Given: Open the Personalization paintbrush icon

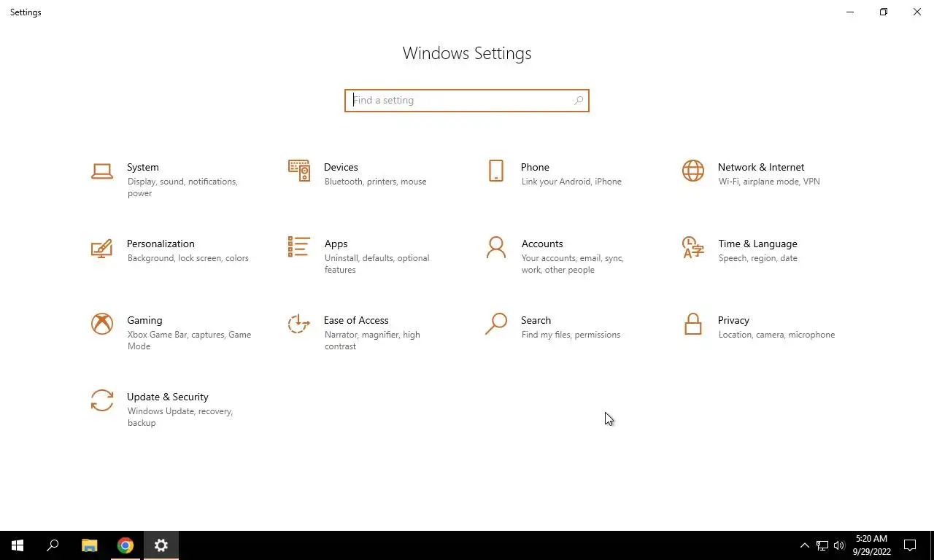Looking at the screenshot, I should point(102,248).
